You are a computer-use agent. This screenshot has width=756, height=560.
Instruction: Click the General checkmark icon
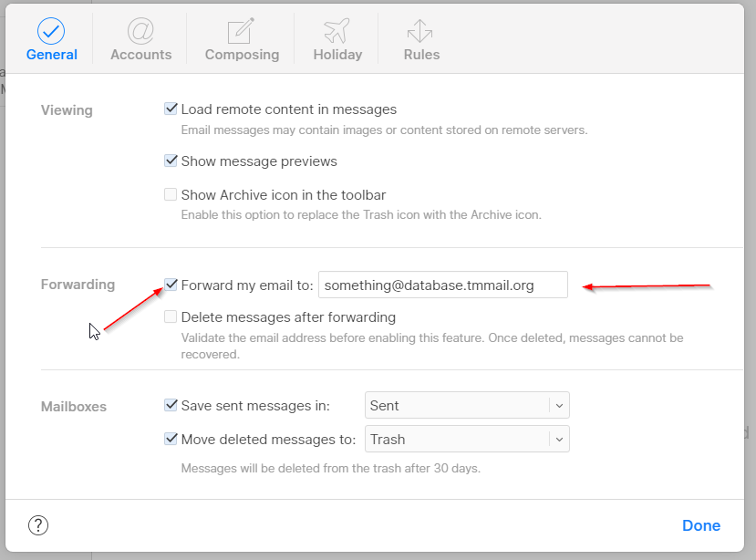coord(51,31)
